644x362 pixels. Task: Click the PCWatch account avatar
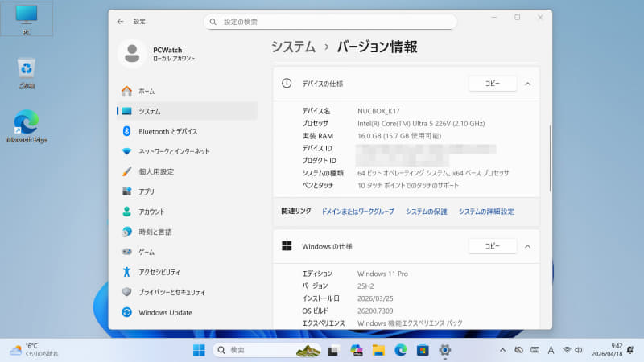click(132, 54)
